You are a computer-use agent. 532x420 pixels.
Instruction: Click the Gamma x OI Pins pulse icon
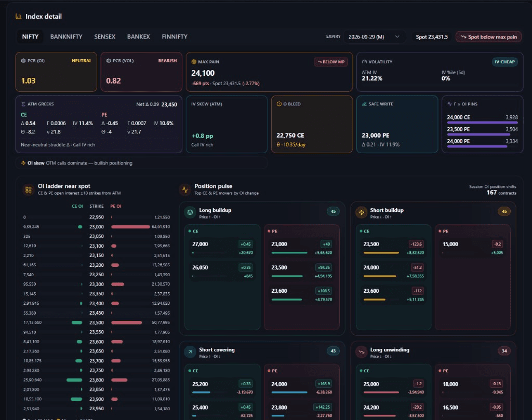click(449, 104)
